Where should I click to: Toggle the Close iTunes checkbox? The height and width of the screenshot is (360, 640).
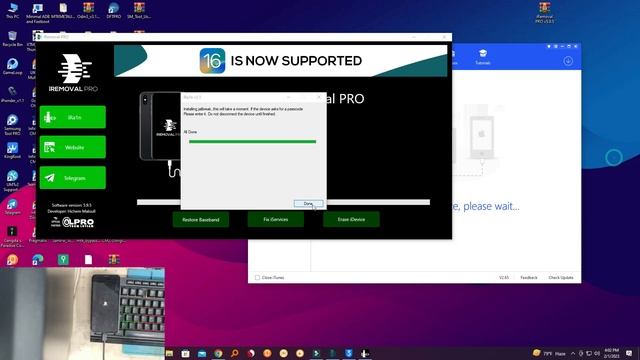(257, 278)
